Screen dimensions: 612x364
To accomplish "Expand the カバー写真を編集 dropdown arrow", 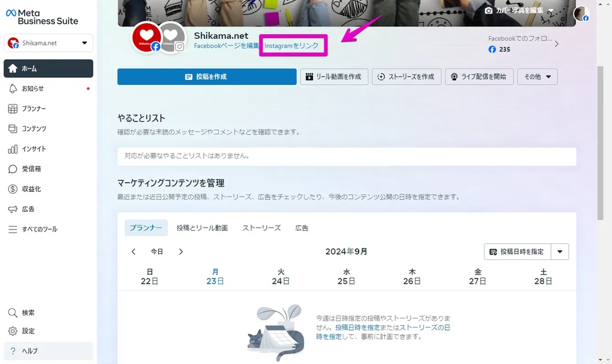I will click(x=551, y=11).
